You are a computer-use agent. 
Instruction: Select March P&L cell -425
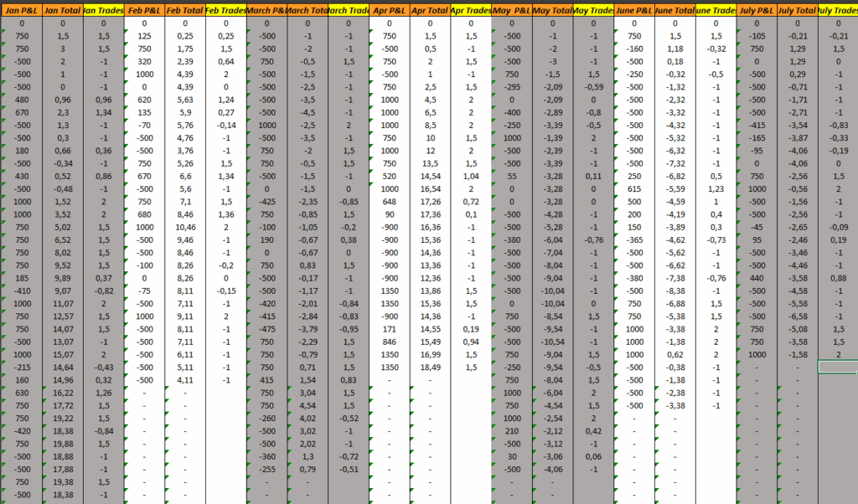[267, 202]
